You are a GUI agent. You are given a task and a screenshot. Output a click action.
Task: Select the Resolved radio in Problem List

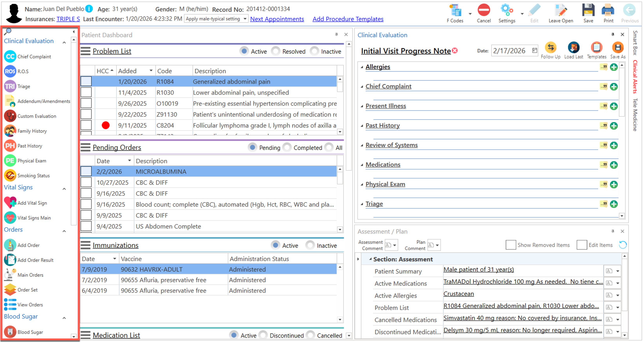point(276,51)
